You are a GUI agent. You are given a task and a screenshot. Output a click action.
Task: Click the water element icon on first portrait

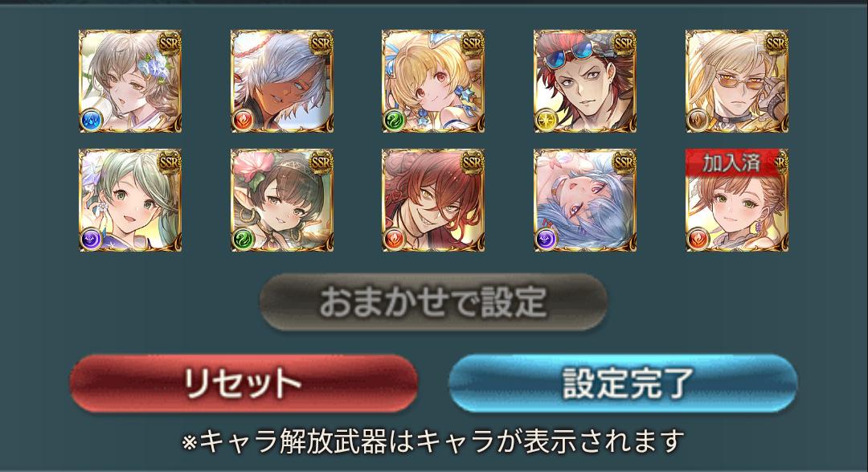90,121
